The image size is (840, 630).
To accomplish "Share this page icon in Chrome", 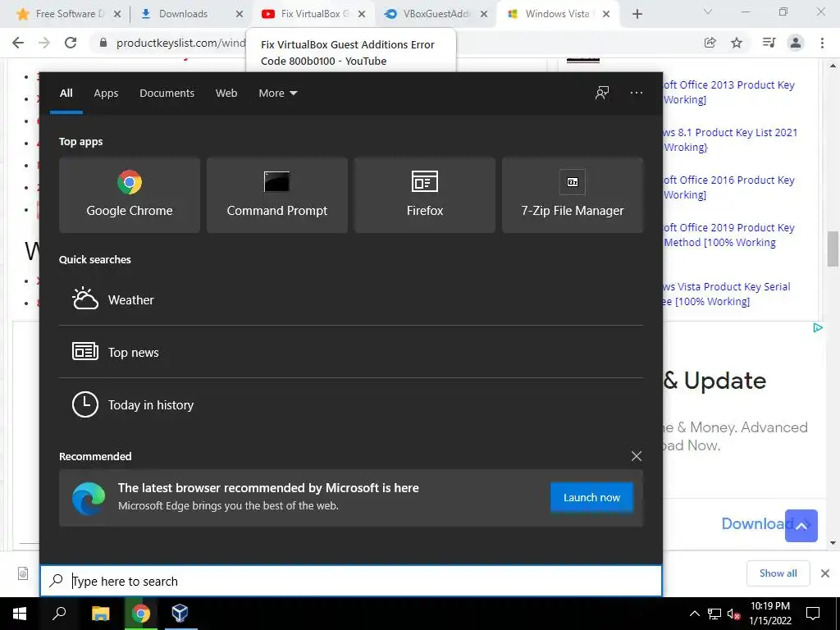I will 710,43.
